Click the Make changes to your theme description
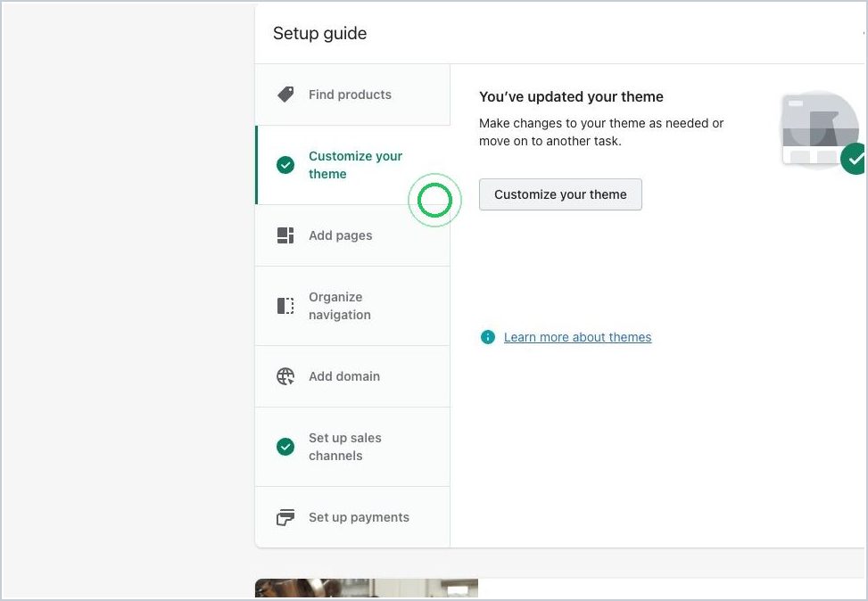868x601 pixels. [x=601, y=132]
